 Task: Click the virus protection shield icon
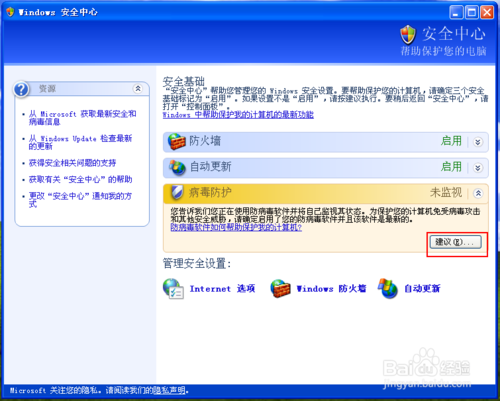point(177,192)
